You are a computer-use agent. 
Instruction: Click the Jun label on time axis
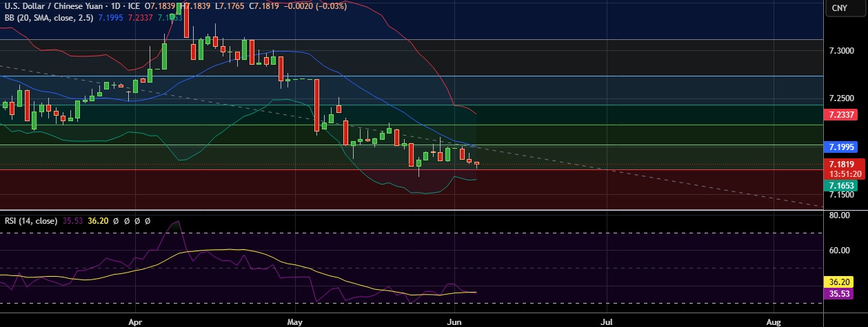(x=454, y=321)
